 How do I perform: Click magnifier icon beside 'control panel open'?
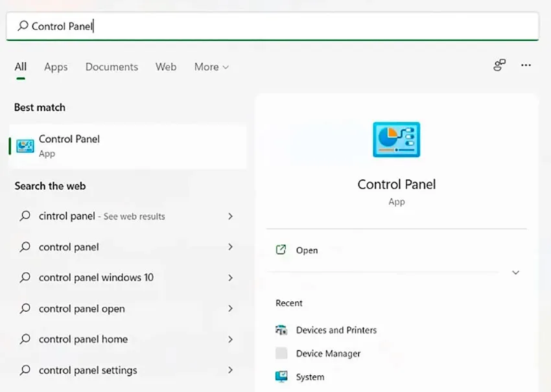(x=25, y=308)
